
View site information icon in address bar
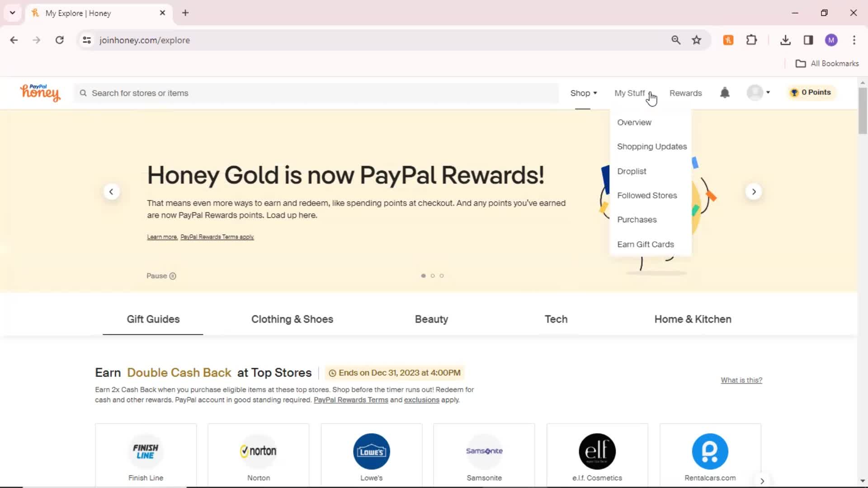(x=87, y=40)
